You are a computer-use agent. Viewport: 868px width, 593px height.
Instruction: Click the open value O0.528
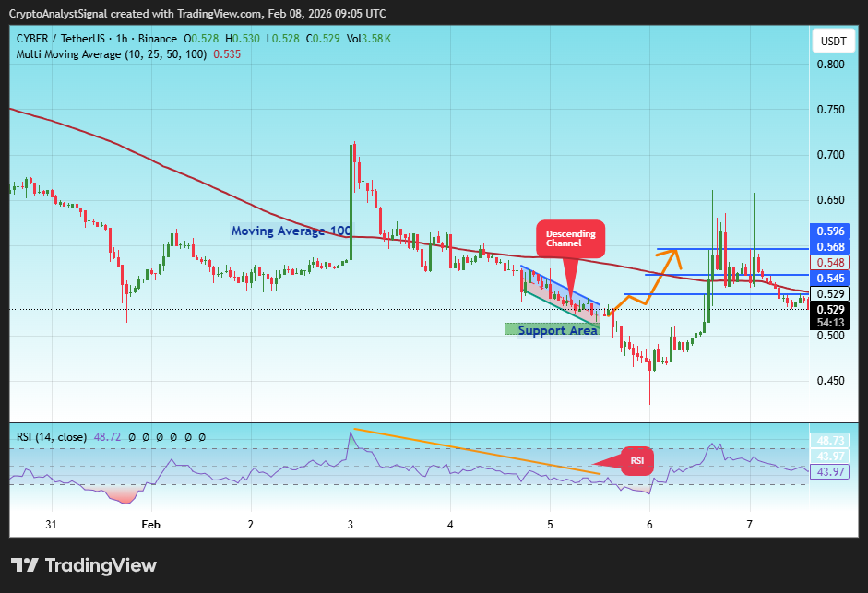pyautogui.click(x=201, y=39)
